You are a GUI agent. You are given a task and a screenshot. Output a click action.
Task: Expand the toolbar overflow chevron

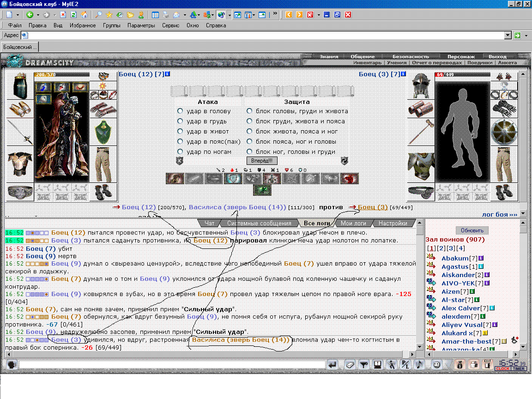pyautogui.click(x=275, y=14)
